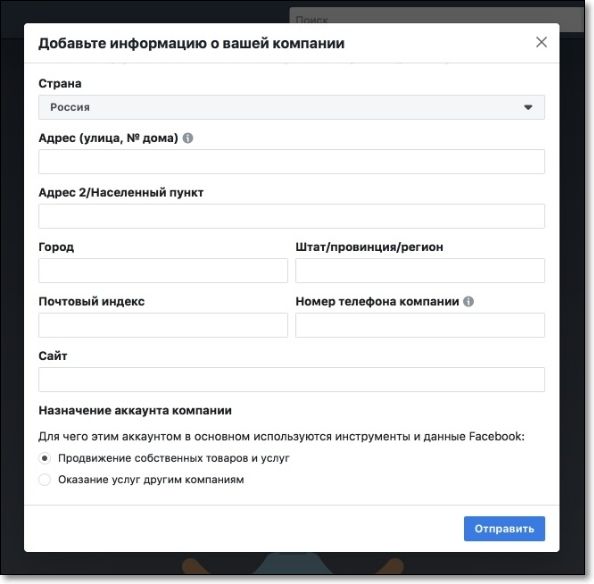Open the Страна dropdown showing Россия
Viewport: 594px width, 584px height.
click(291, 108)
